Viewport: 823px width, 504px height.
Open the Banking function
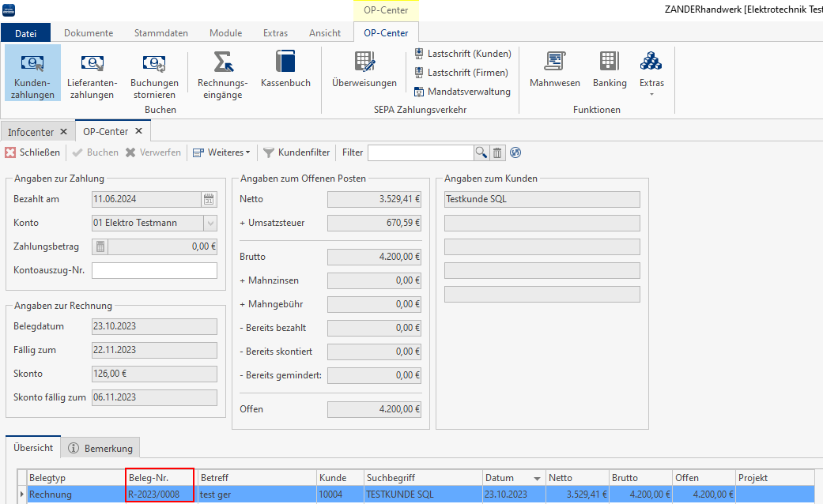(x=609, y=70)
